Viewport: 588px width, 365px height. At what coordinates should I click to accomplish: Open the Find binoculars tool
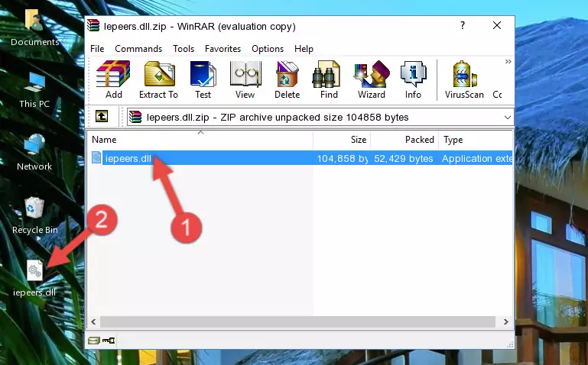click(329, 79)
